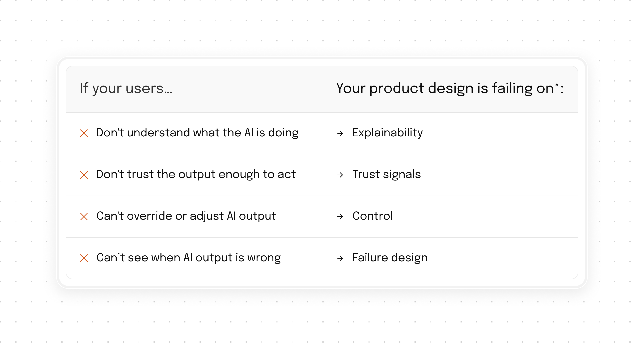The image size is (644, 345).
Task: Click the asterisk footnote mark in header
Action: pyautogui.click(x=557, y=85)
